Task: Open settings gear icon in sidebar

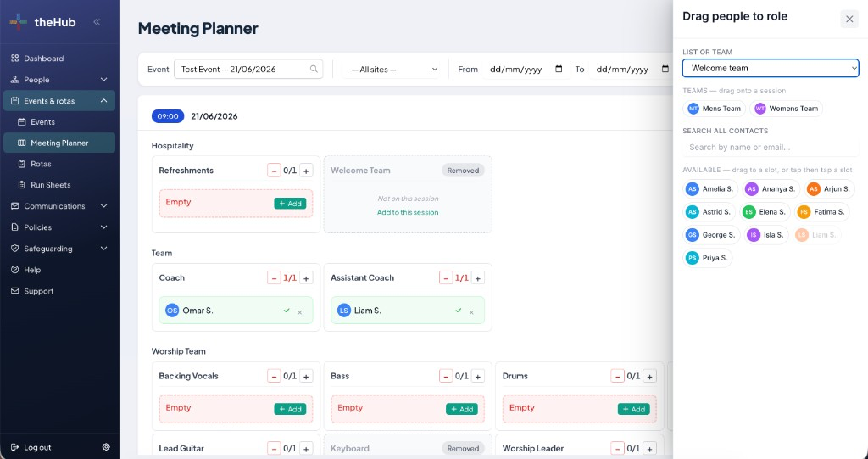Action: click(x=106, y=447)
